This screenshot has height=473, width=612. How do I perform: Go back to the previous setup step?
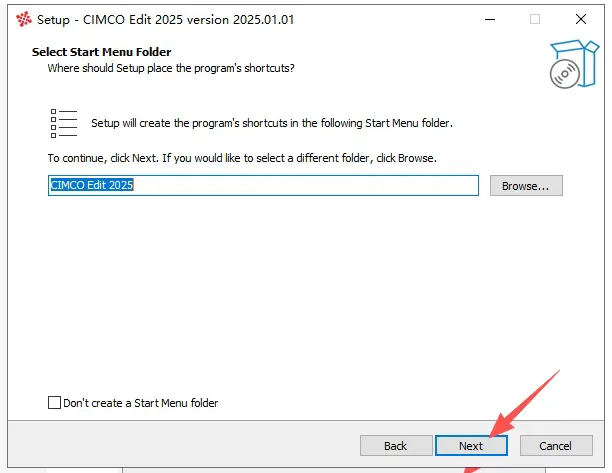coord(396,446)
